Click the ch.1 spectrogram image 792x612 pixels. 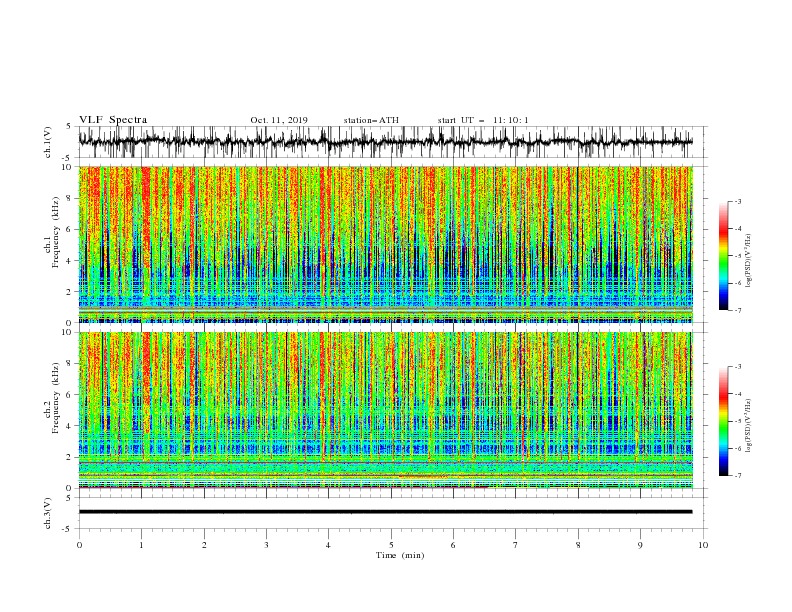pos(385,244)
